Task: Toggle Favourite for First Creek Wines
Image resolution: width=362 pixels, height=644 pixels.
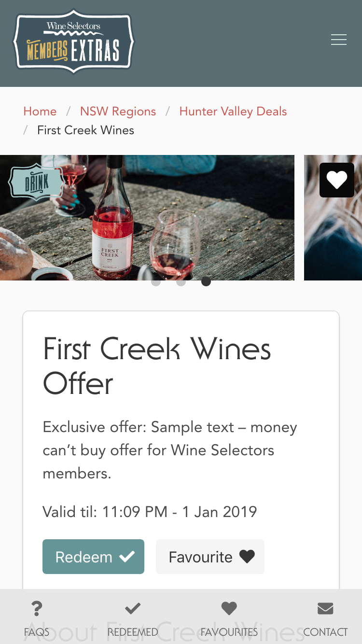Action: 210,557
